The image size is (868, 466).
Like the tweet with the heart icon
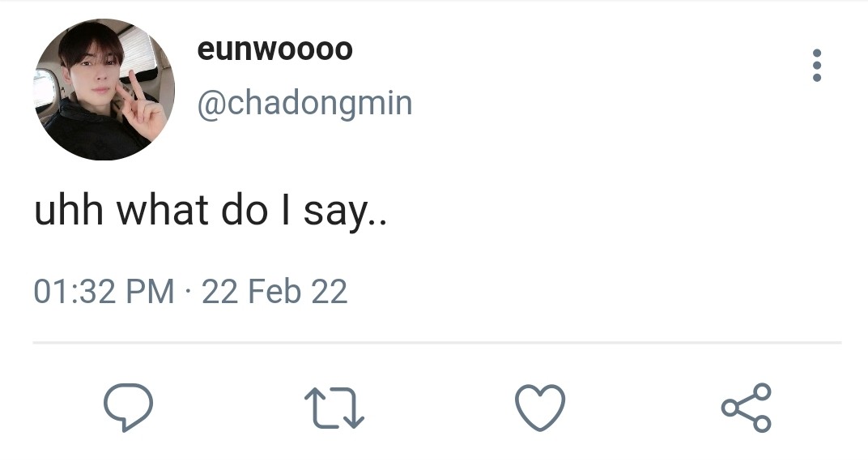tap(540, 407)
